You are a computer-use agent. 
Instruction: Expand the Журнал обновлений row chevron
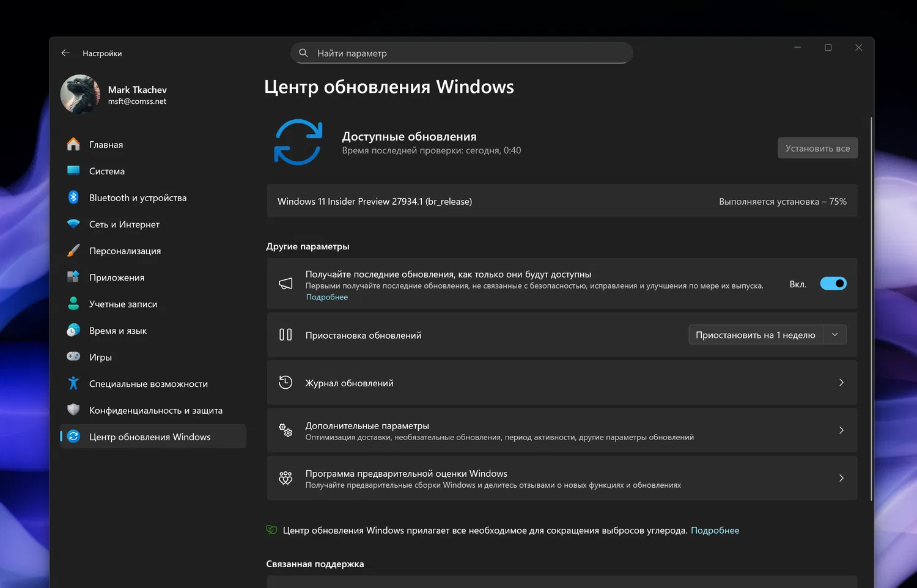[x=841, y=382]
